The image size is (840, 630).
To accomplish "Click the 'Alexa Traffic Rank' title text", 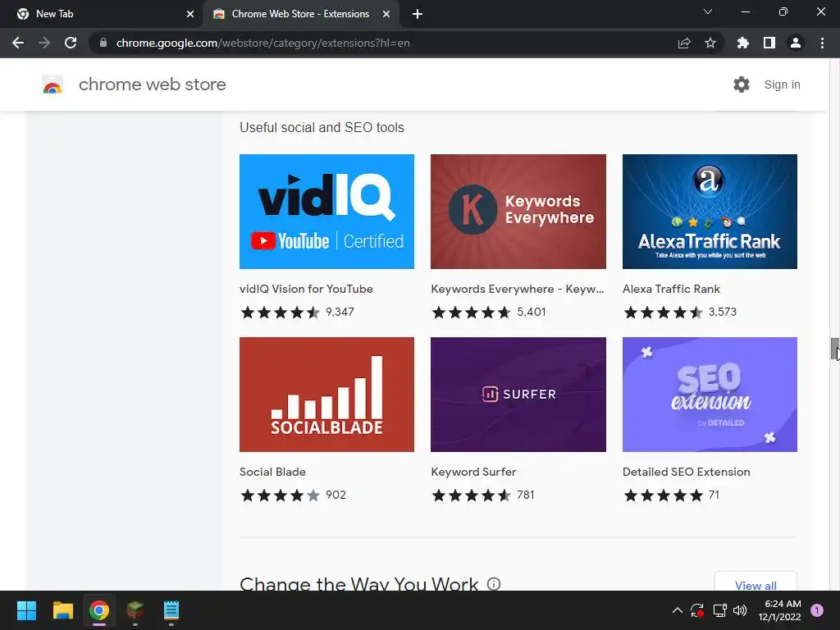I will pyautogui.click(x=671, y=289).
